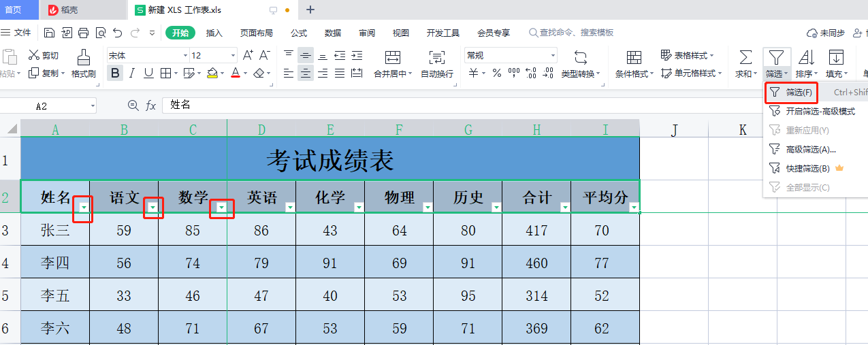Select 筛选(F) in the dropdown menu
The width and height of the screenshot is (868, 345).
pyautogui.click(x=798, y=92)
